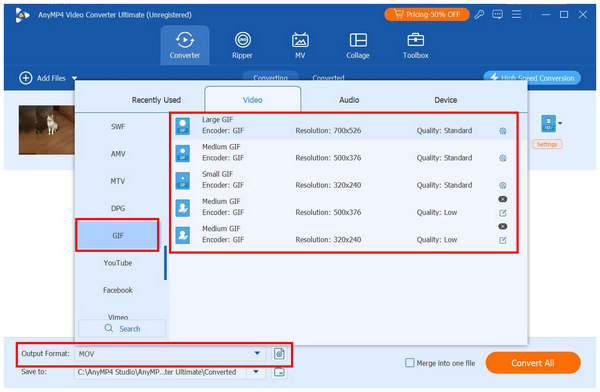Viewport: 600px width, 392px height.
Task: Choose SWF in the format list
Action: click(x=118, y=127)
